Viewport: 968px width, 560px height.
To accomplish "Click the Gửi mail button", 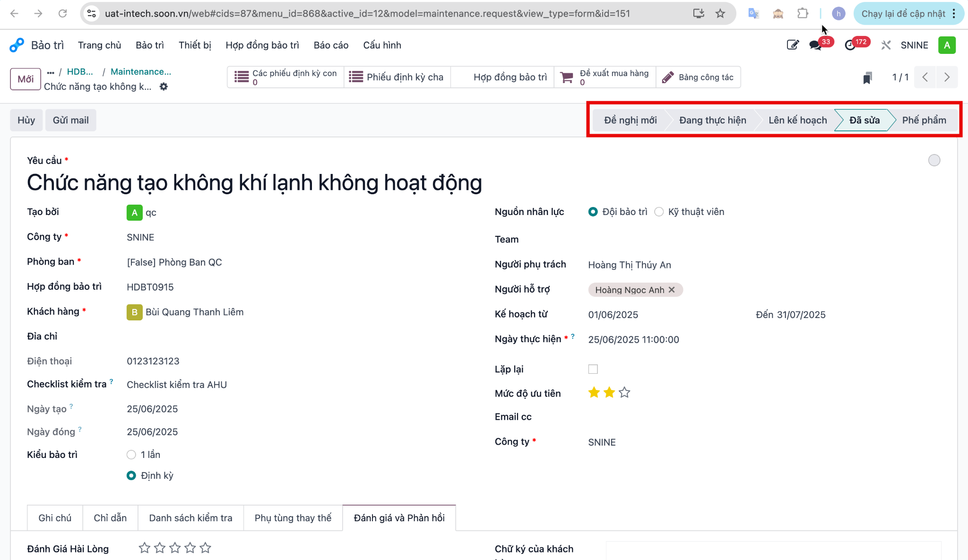I will (x=71, y=120).
